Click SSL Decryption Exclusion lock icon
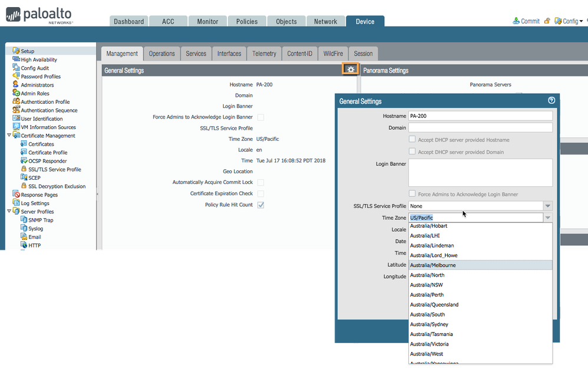 tap(24, 186)
